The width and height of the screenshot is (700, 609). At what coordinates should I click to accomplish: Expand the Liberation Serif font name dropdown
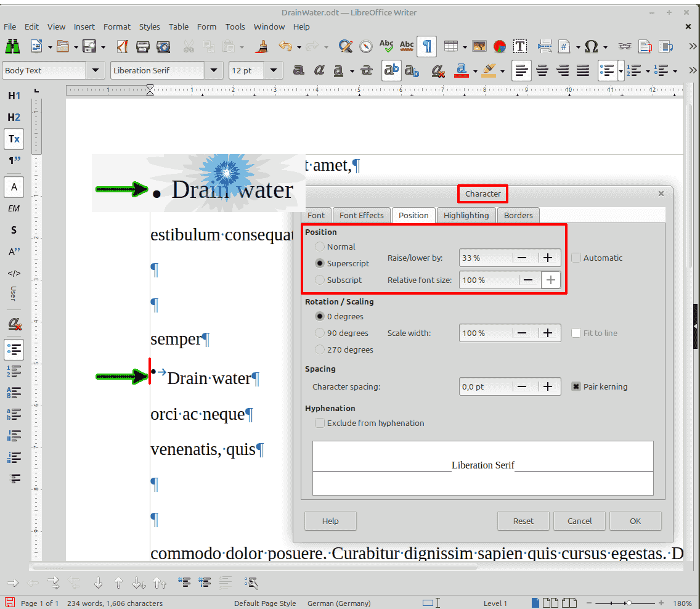click(213, 70)
